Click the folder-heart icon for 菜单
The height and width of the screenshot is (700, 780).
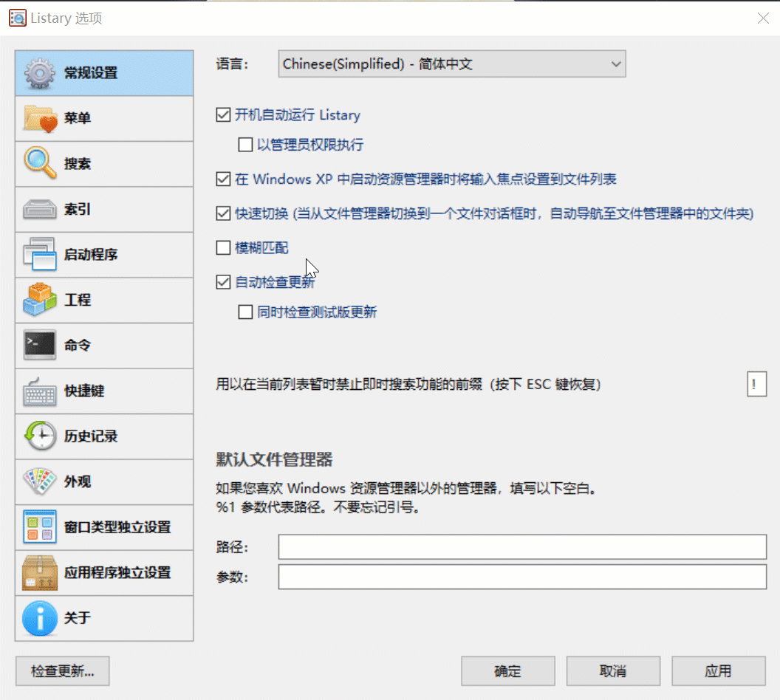tap(40, 119)
